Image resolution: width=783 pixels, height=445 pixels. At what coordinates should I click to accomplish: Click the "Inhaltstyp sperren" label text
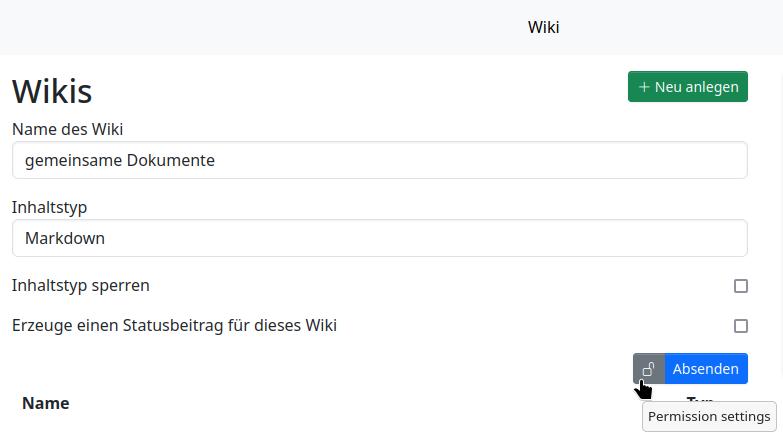click(81, 285)
